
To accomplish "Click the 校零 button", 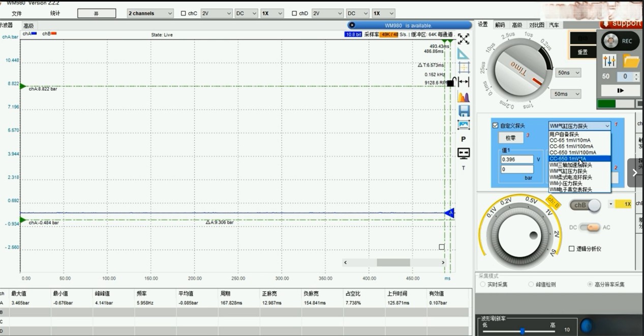I will [x=510, y=138].
